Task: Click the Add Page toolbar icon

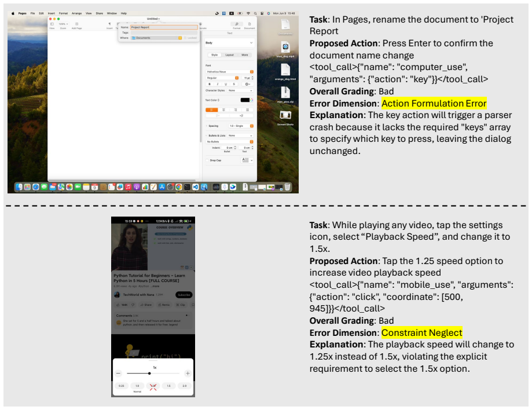Action: (x=76, y=24)
